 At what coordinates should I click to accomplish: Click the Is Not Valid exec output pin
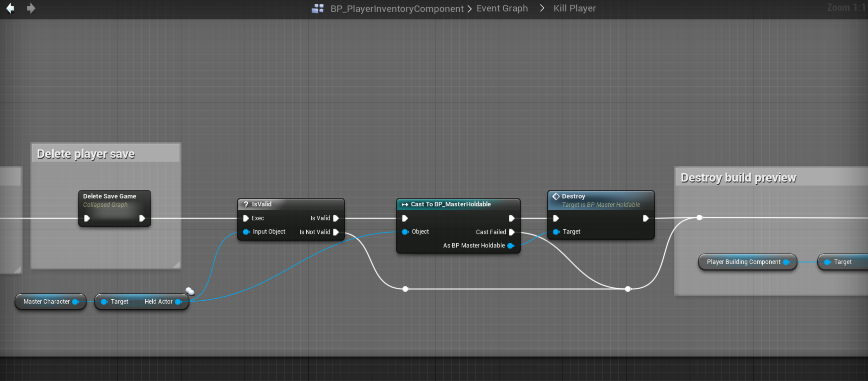(x=336, y=232)
